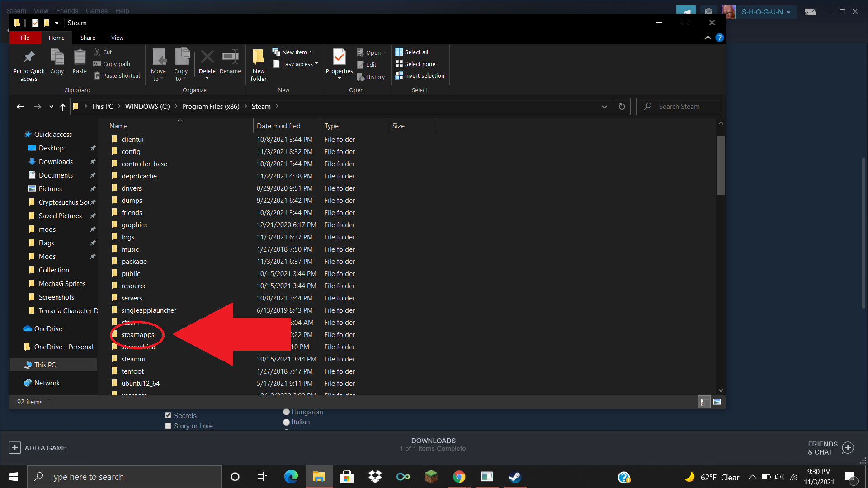868x488 pixels.
Task: Click the vertical scrollbar thumb in file list
Action: [720, 165]
